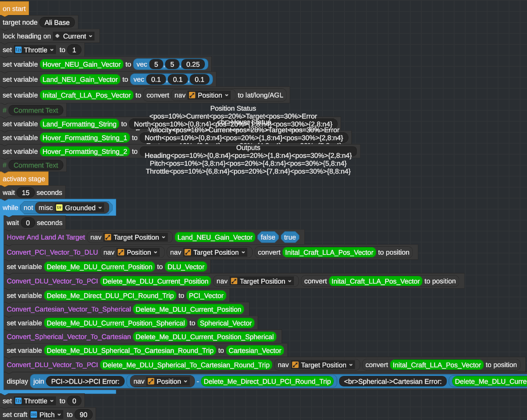Click the vec block in Hover_NEU_Gain_Vector row
The image size is (527, 420).
(x=171, y=64)
